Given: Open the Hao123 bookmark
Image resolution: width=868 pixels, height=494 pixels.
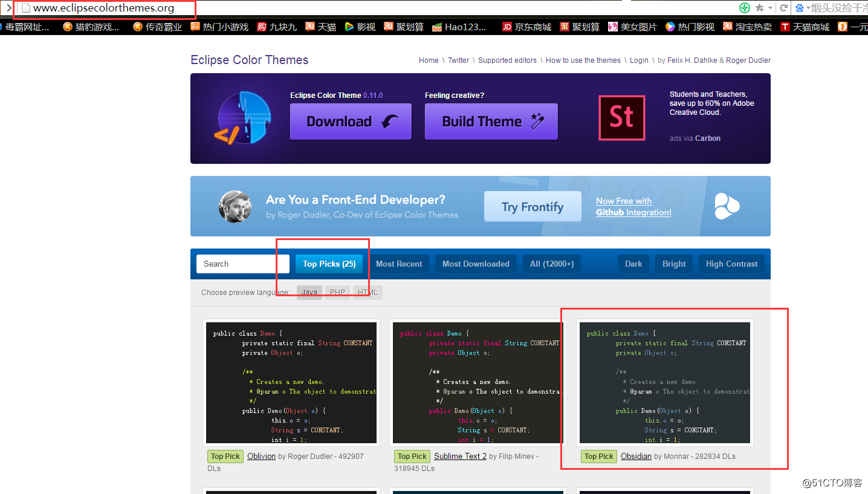Looking at the screenshot, I should (459, 27).
